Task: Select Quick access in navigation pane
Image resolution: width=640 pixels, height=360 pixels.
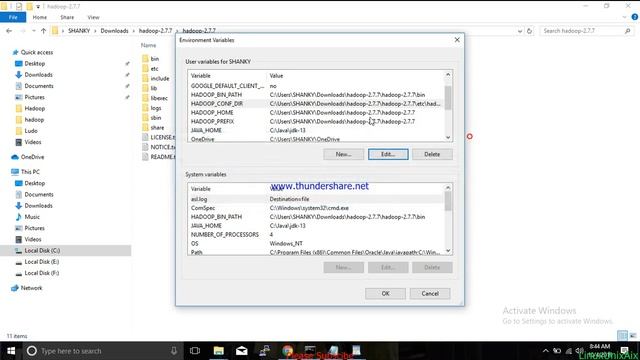Action: pyautogui.click(x=37, y=52)
